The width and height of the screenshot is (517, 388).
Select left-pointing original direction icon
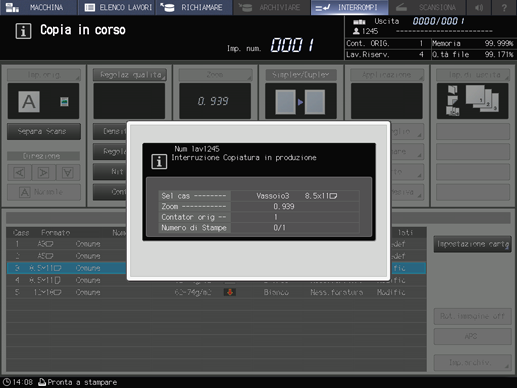pos(20,172)
